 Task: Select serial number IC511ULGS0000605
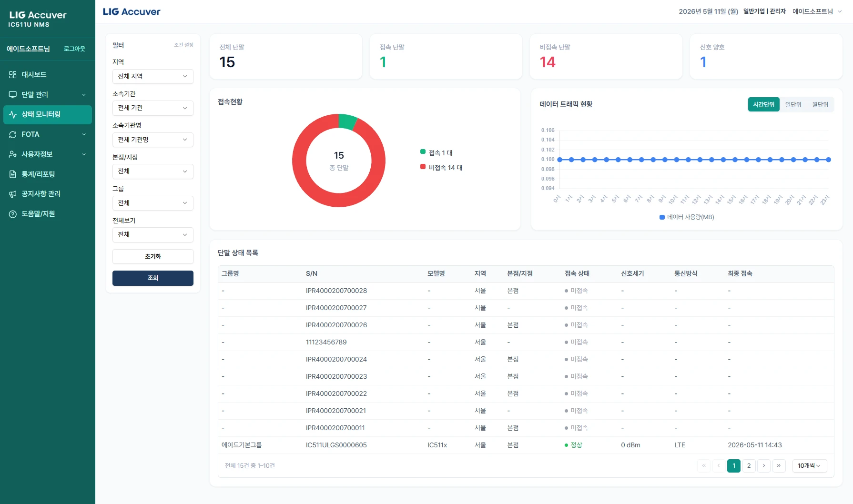pyautogui.click(x=336, y=445)
